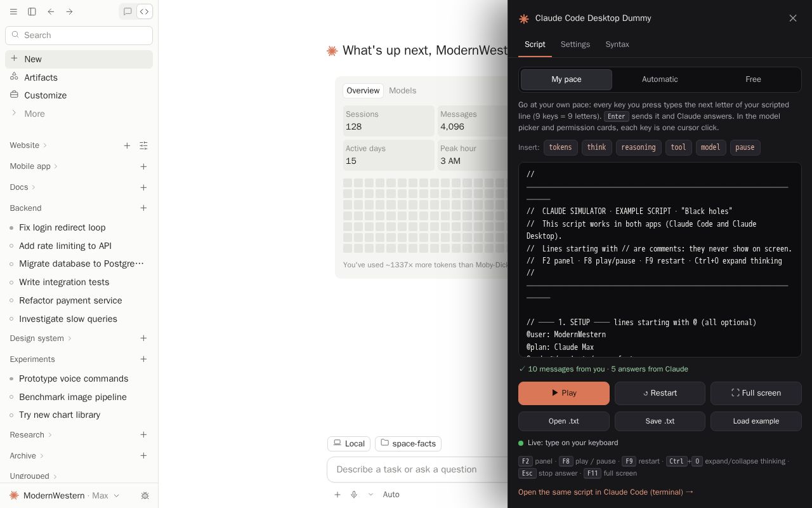The height and width of the screenshot is (508, 812).
Task: Open same script in Claude Code terminal link
Action: (606, 492)
